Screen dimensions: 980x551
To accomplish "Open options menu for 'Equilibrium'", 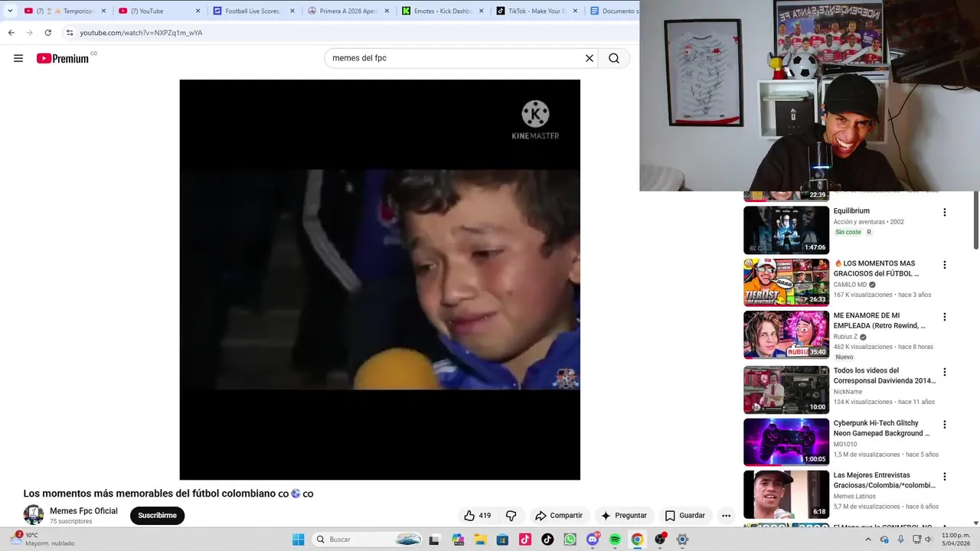I will (x=944, y=212).
